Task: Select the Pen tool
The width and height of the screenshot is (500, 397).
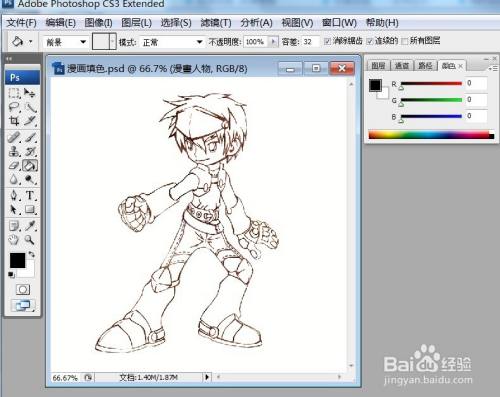Action: click(14, 195)
